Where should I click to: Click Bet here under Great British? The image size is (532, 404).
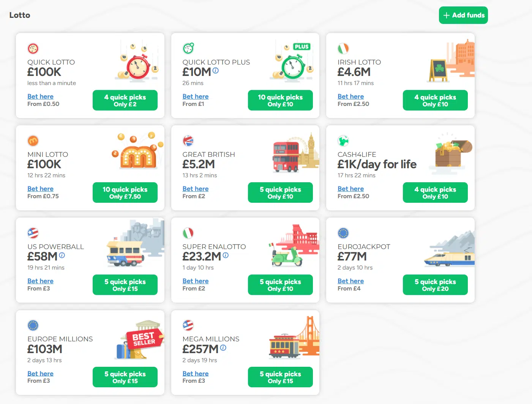tap(196, 189)
